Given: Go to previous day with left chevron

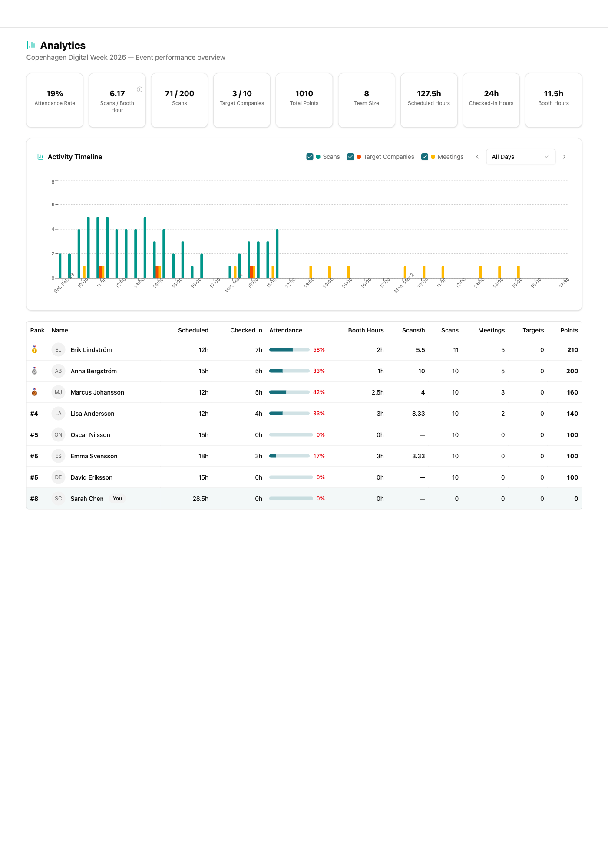Looking at the screenshot, I should pyautogui.click(x=477, y=157).
